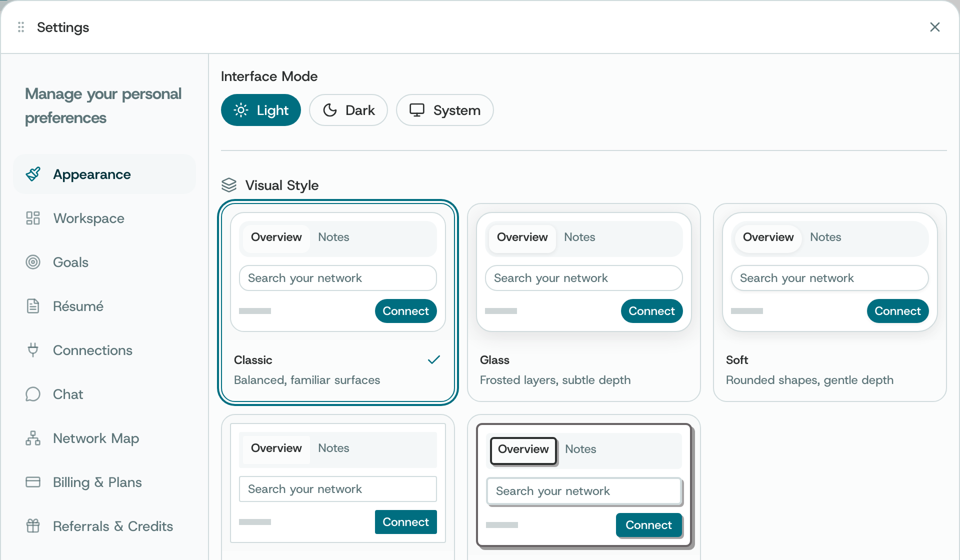Close the Settings dialog
Screen dimensions: 960x560
[935, 27]
